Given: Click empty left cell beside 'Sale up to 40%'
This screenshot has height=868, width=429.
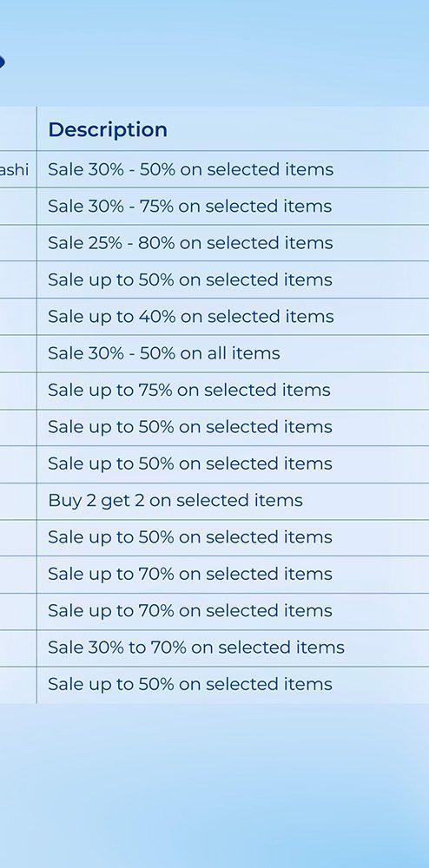Looking at the screenshot, I should (x=17, y=317).
